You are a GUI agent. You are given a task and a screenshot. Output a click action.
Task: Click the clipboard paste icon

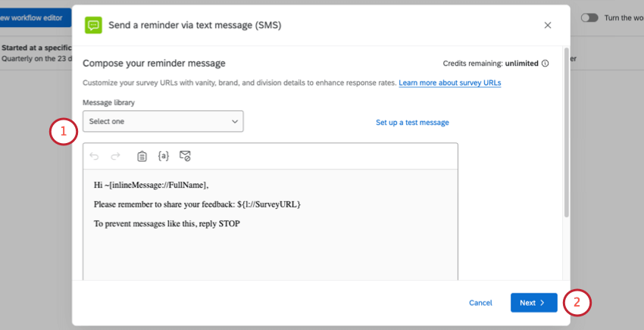[142, 156]
